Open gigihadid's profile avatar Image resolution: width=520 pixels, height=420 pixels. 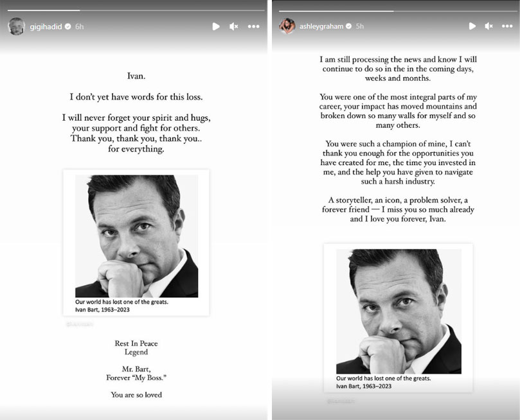(x=16, y=26)
